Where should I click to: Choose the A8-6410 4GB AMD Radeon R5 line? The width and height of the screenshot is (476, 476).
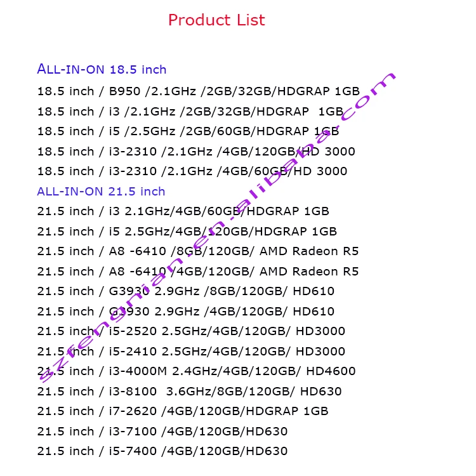click(x=197, y=271)
